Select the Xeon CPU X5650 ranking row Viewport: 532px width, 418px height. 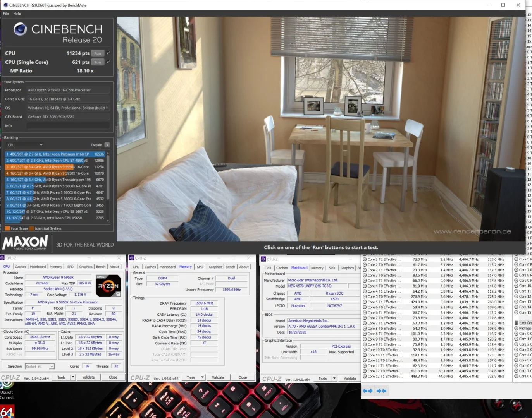(55, 218)
